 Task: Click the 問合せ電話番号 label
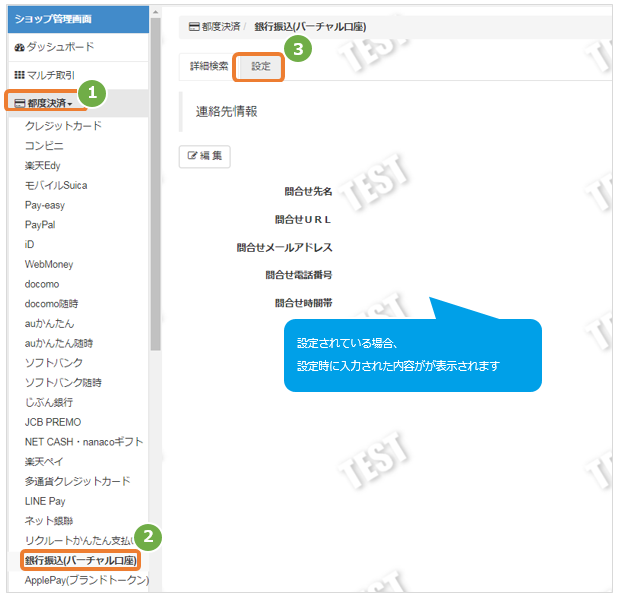299,275
